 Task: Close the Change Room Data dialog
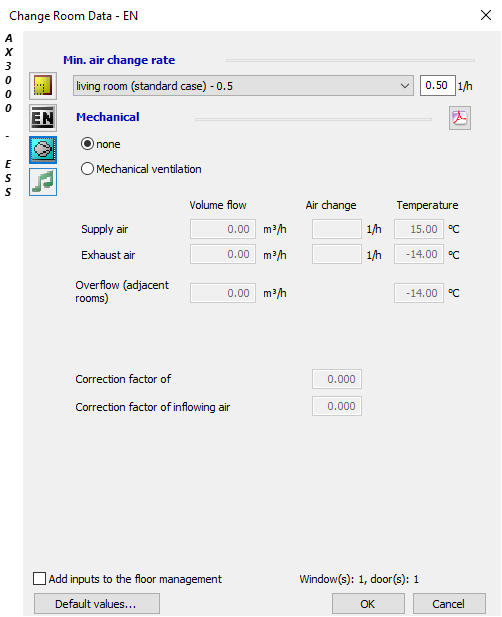click(486, 15)
